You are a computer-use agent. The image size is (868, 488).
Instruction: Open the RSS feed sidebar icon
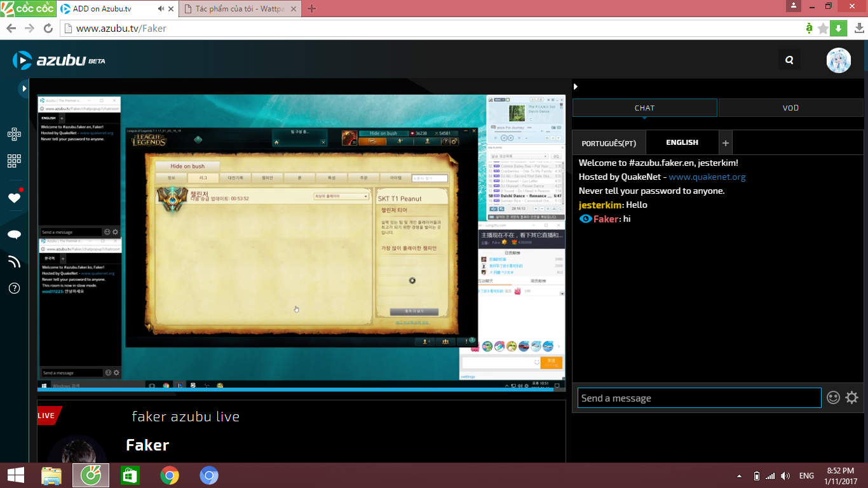[14, 261]
